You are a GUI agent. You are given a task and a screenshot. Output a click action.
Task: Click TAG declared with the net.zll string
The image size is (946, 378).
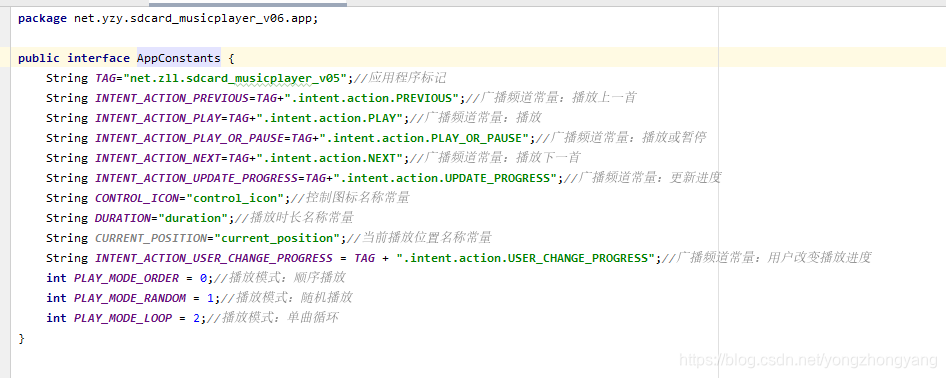106,78
